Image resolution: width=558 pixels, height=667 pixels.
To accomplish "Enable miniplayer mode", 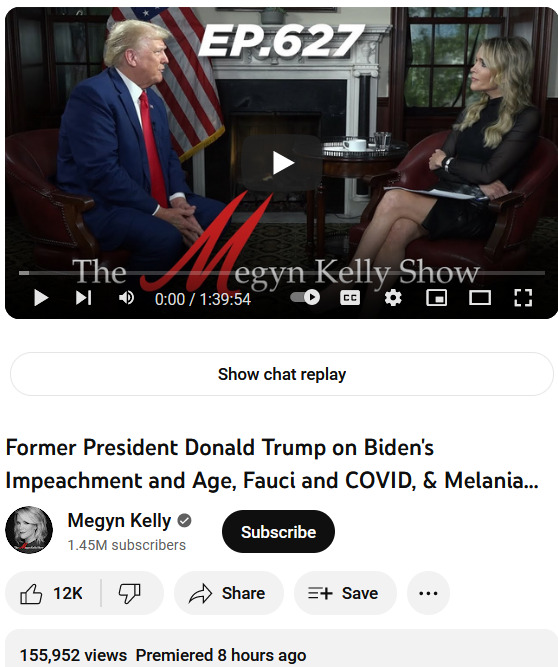I will coord(436,298).
